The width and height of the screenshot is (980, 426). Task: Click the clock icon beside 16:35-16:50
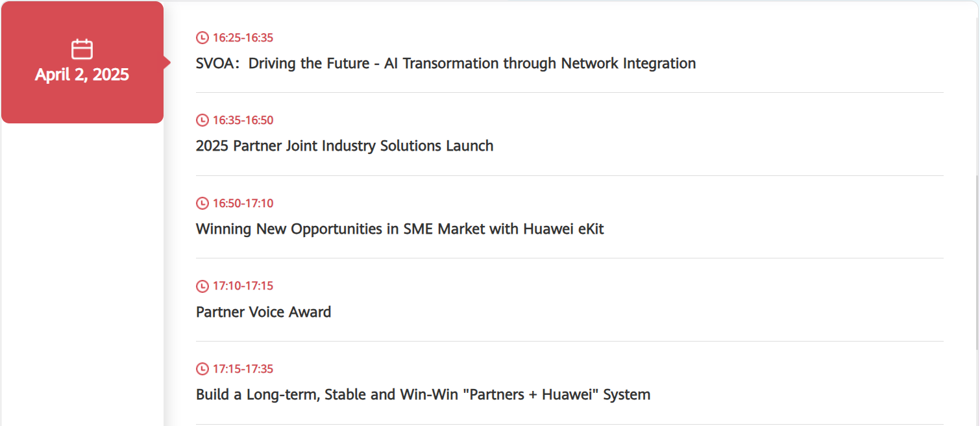202,120
